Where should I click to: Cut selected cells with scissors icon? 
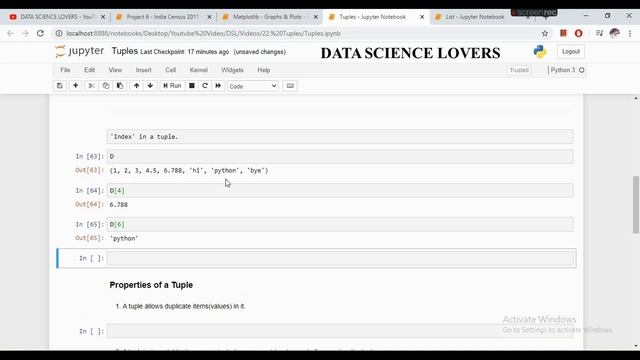pyautogui.click(x=91, y=86)
